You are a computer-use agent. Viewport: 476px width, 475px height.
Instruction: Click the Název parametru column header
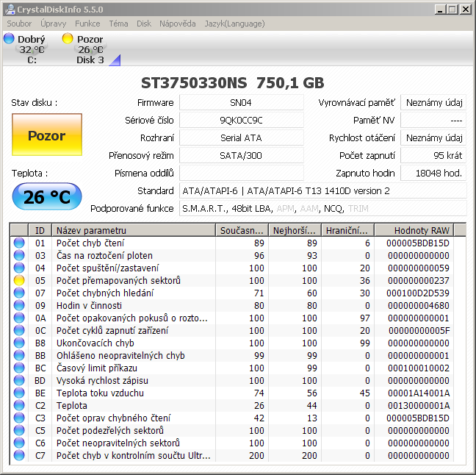pos(134,230)
